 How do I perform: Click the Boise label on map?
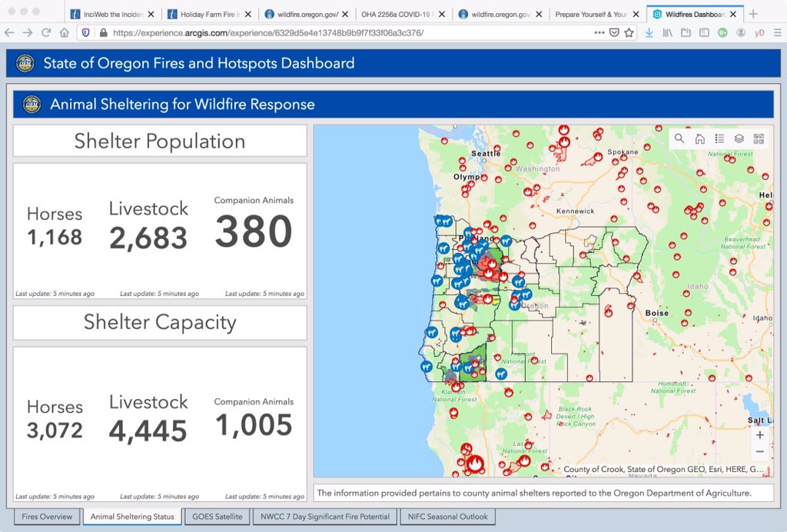657,313
